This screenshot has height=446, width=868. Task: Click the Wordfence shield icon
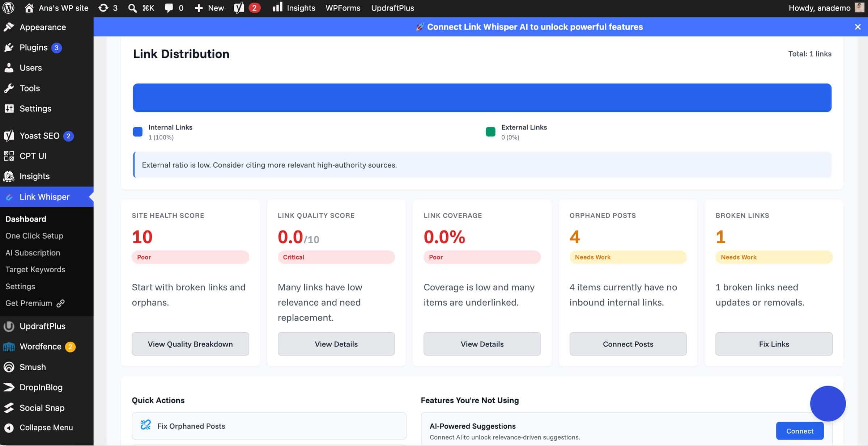click(x=9, y=346)
